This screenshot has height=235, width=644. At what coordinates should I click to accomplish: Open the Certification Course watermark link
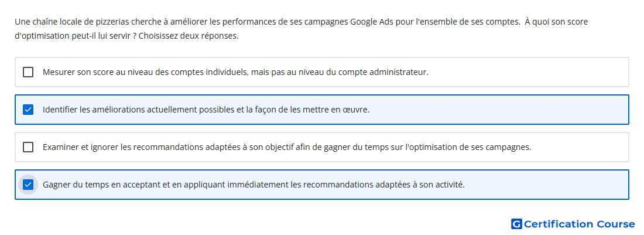coord(573,224)
